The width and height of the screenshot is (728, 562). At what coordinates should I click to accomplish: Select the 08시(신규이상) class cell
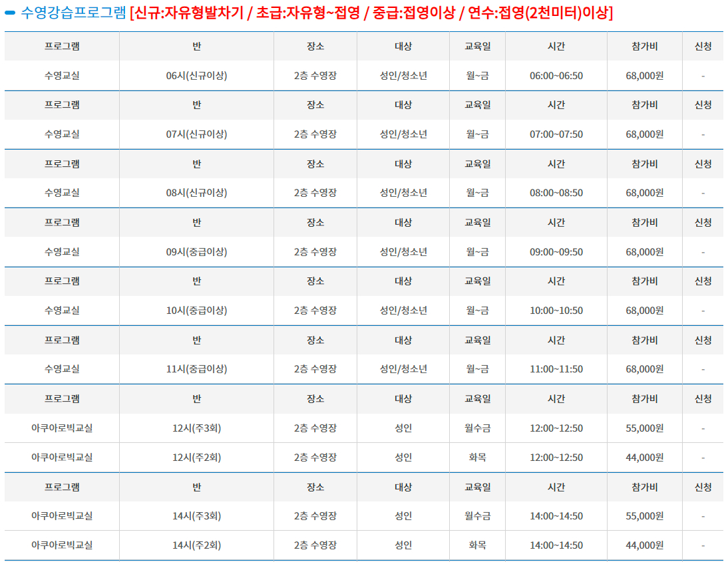click(x=196, y=193)
